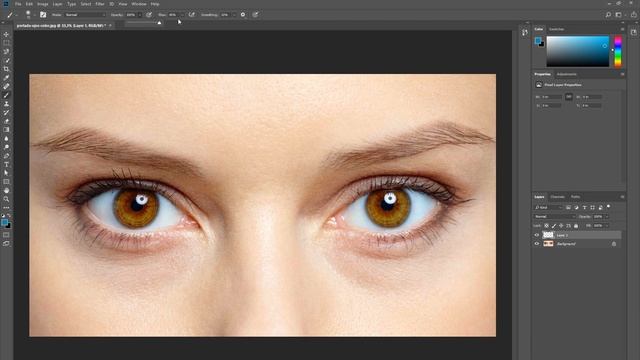
Task: Select the Blur tool
Action: [x=6, y=138]
